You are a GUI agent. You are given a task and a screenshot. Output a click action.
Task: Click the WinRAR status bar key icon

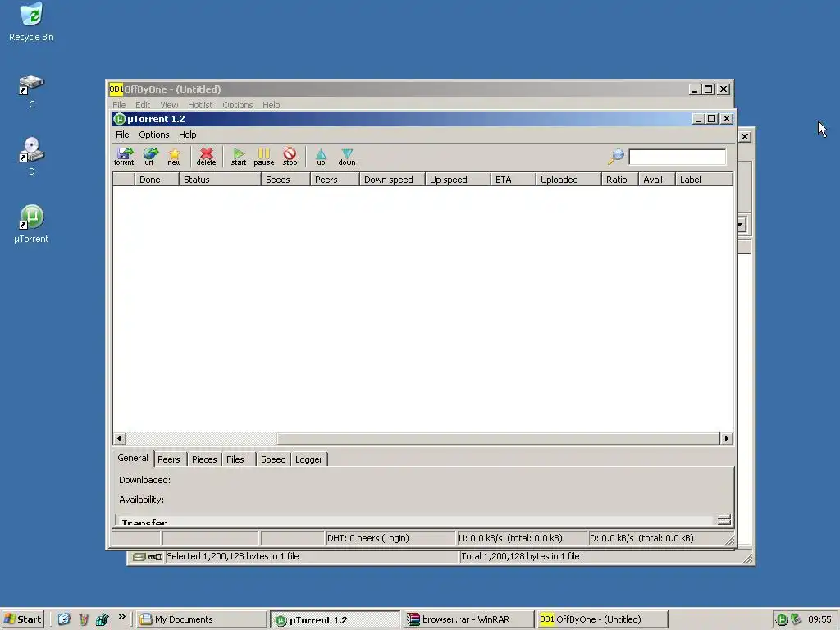(155, 557)
